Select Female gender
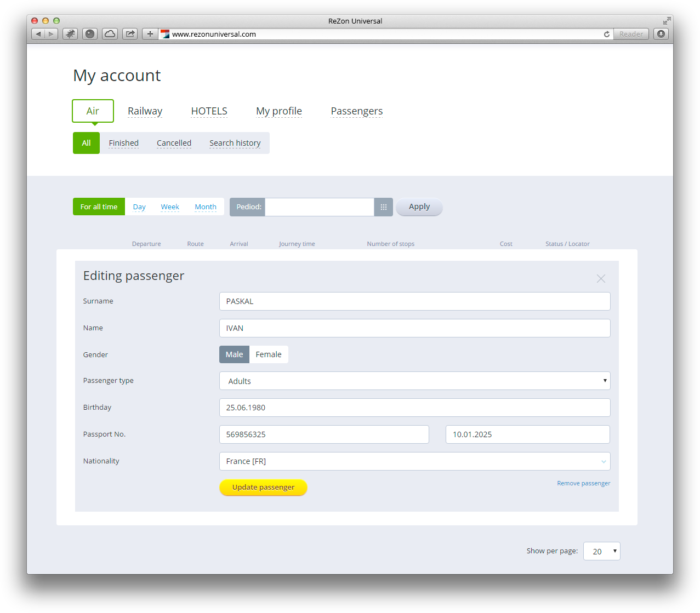This screenshot has width=700, height=613. coord(269,354)
